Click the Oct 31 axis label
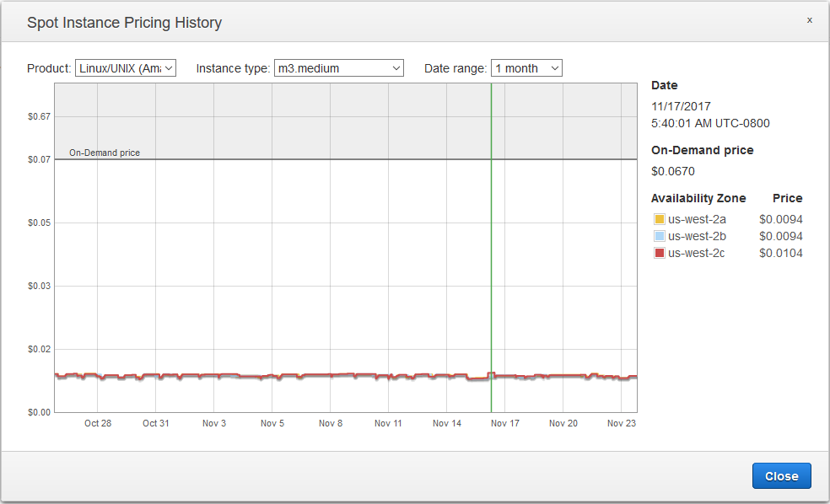Screen dimensions: 830x504 click(155, 423)
